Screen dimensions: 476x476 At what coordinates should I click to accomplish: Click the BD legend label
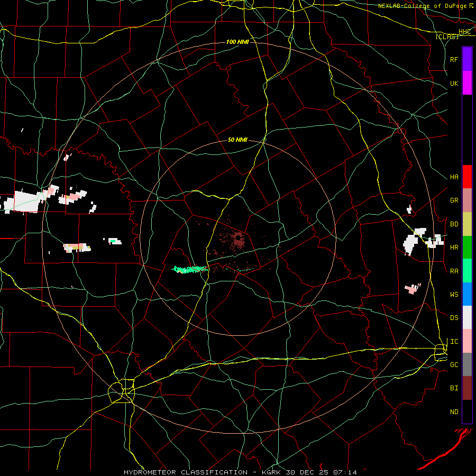pos(454,224)
